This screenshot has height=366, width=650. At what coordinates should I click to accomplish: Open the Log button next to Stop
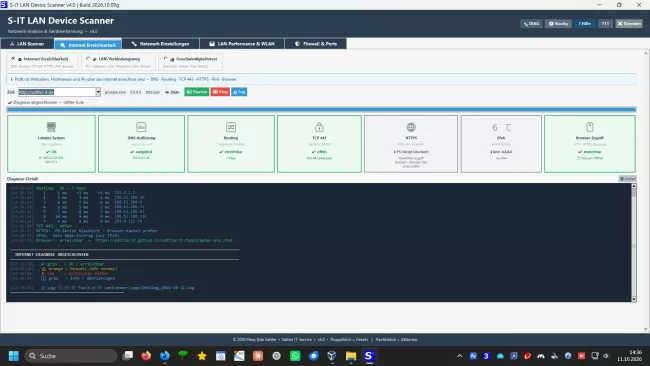point(239,92)
